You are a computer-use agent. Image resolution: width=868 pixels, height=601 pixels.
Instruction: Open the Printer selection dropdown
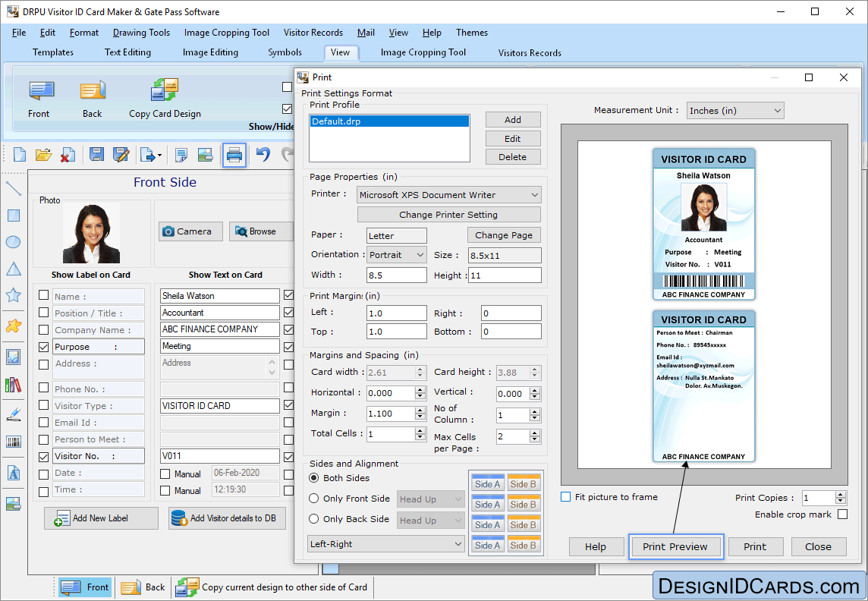click(x=449, y=195)
